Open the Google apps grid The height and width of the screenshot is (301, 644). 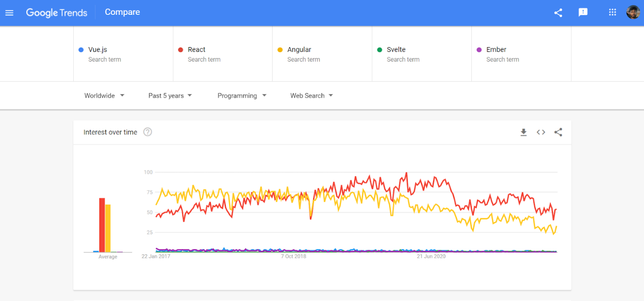(x=612, y=13)
